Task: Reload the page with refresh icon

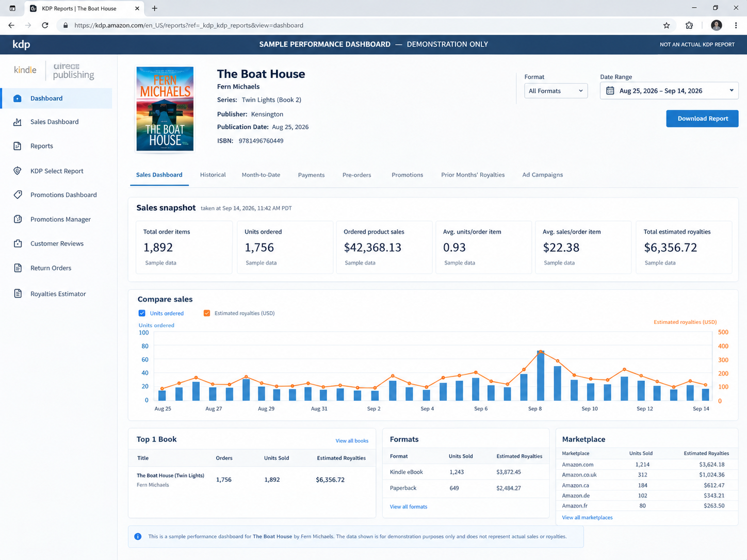Action: click(x=45, y=25)
